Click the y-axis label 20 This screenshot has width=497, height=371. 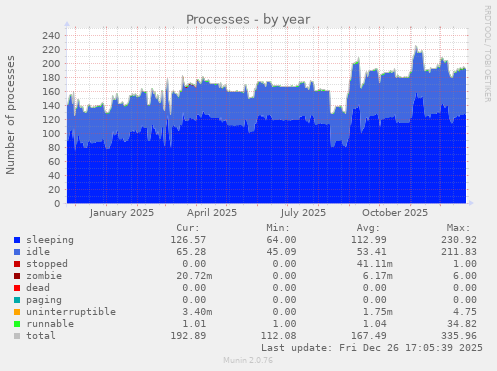pyautogui.click(x=54, y=190)
